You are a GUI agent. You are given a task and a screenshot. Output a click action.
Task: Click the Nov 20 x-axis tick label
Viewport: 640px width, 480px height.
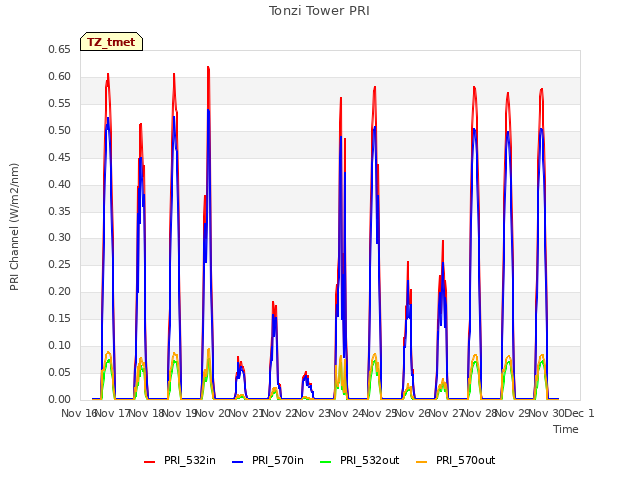[x=212, y=413]
